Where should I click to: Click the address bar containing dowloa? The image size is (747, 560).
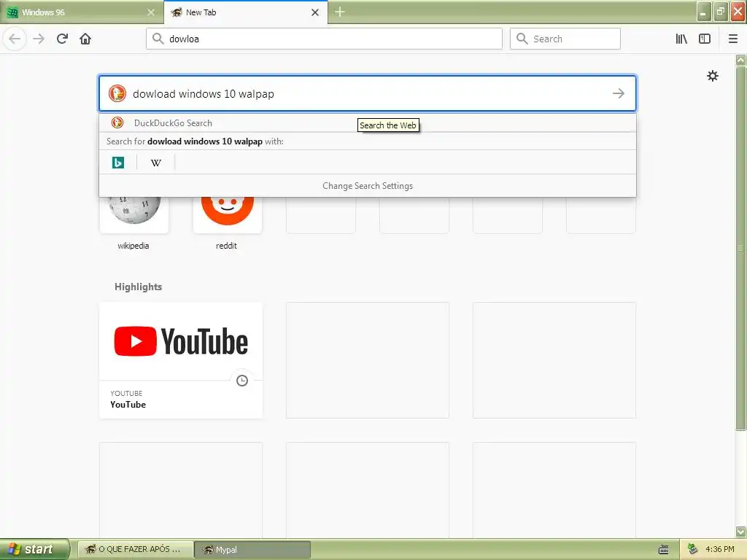pyautogui.click(x=324, y=39)
